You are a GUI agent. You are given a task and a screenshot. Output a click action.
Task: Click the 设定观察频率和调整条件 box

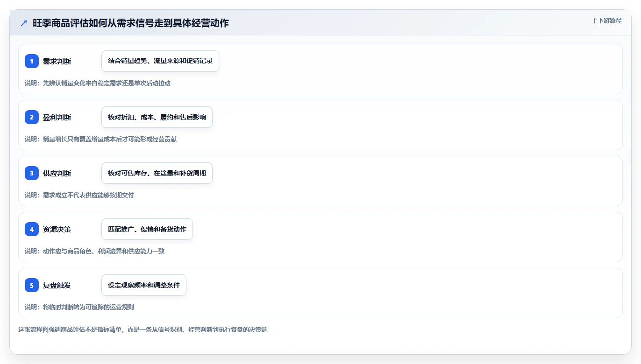click(144, 285)
